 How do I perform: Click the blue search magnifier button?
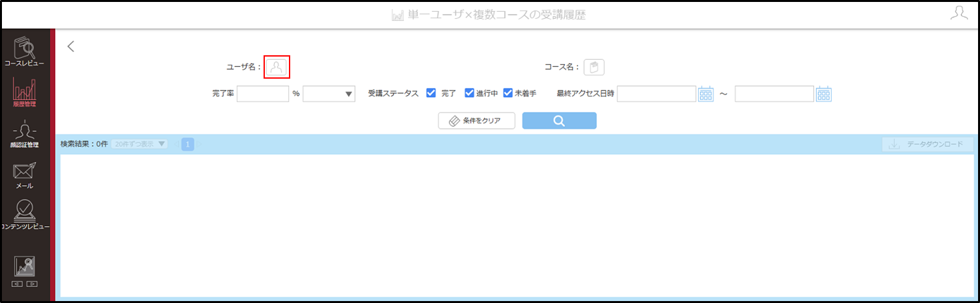[x=559, y=121]
